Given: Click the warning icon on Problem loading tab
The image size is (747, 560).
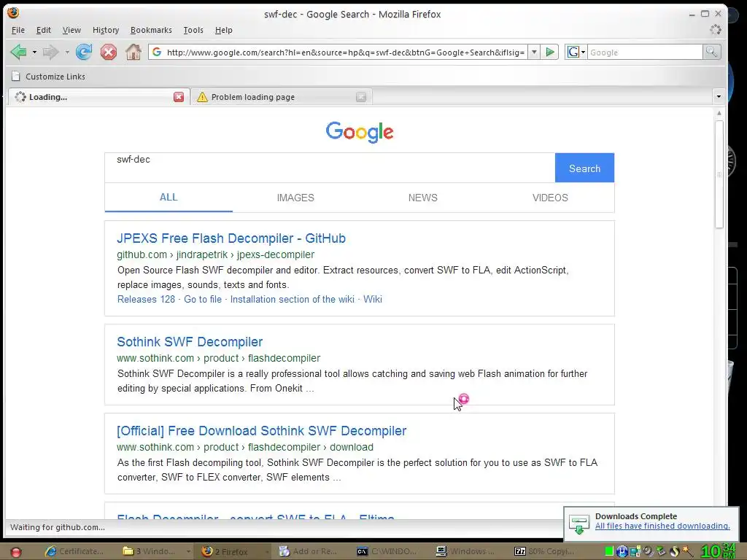Looking at the screenshot, I should (x=203, y=97).
